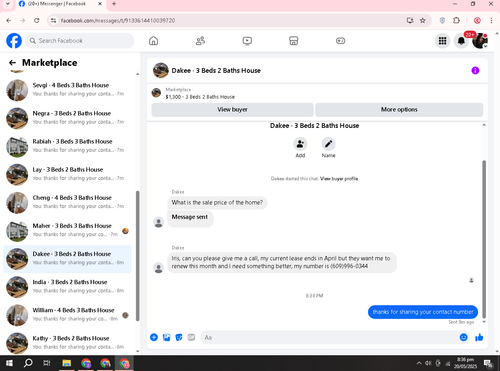Open the taskbar clock and date
The height and width of the screenshot is (371, 500).
pos(465,363)
